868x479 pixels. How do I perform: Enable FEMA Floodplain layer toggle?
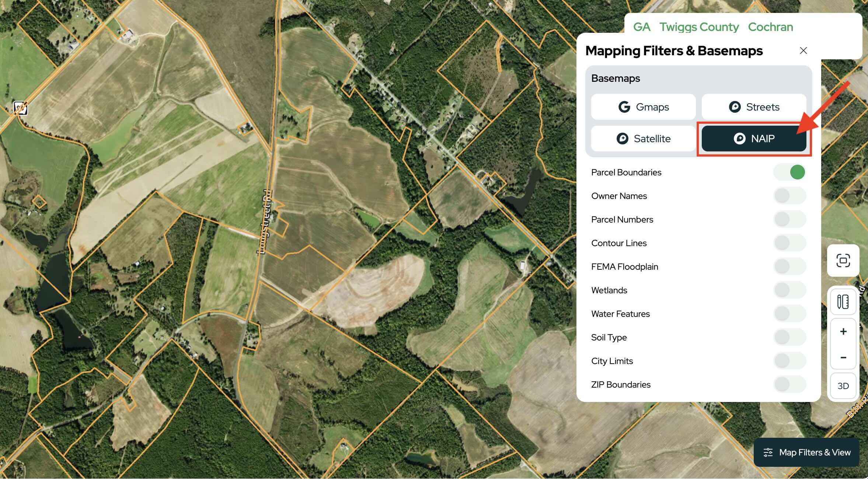[790, 266]
